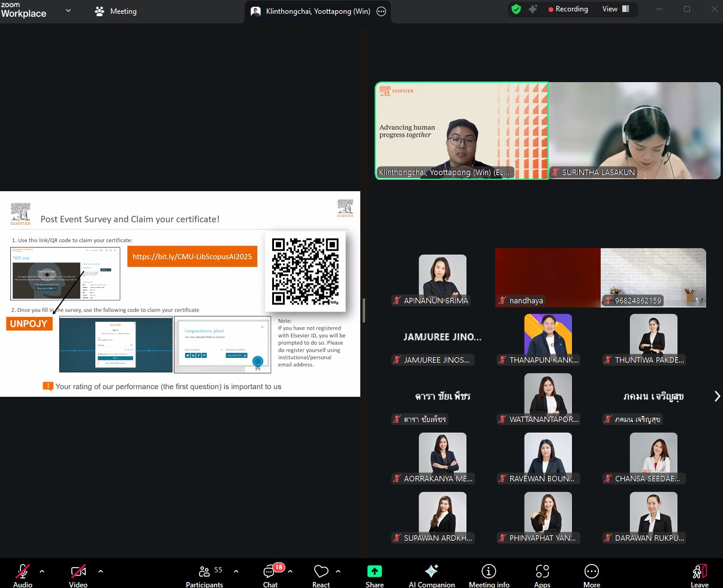Turn on camera with Video button

[x=78, y=575]
